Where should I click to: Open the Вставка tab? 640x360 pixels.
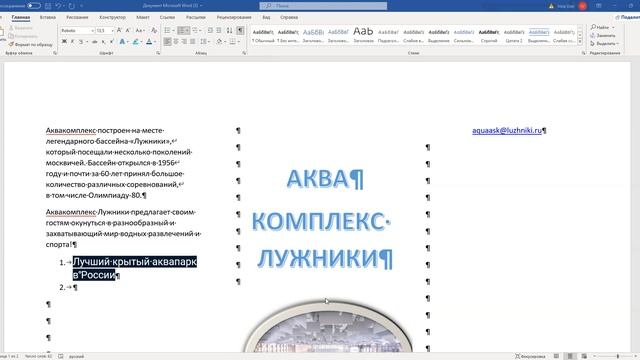click(x=48, y=18)
